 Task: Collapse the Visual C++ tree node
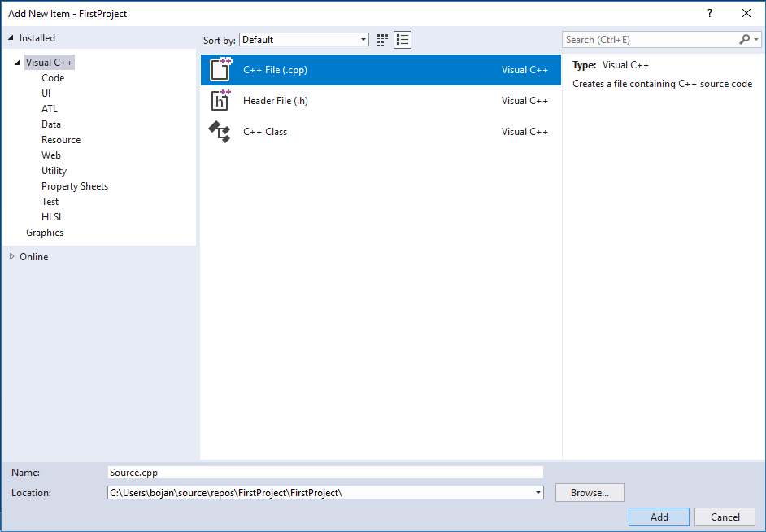[x=17, y=63]
